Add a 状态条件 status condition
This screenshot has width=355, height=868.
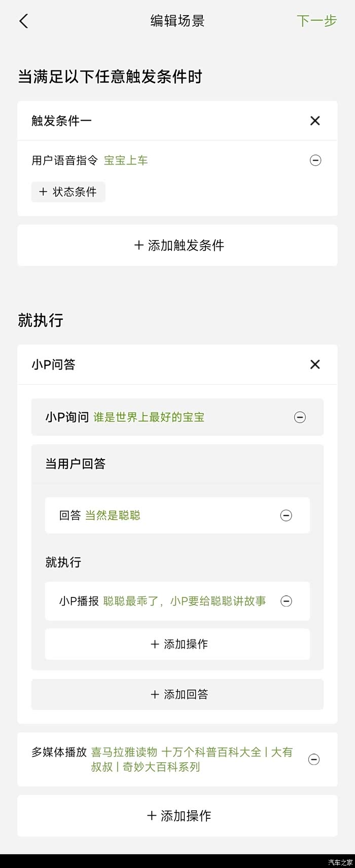click(68, 192)
